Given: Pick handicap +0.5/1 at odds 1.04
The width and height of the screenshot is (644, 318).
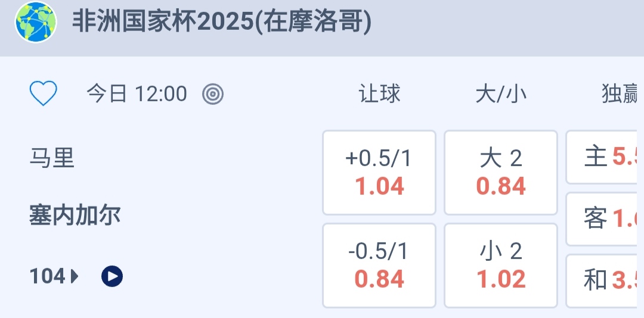Looking at the screenshot, I should point(379,173).
